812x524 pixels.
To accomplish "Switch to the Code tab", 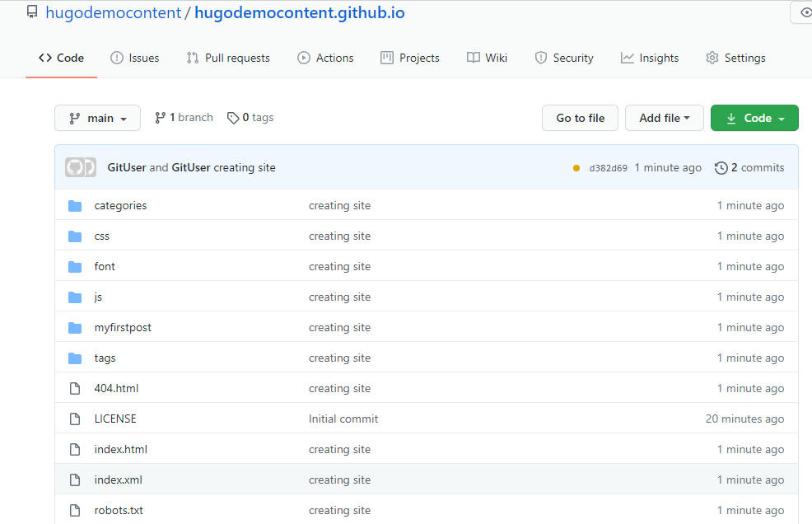I will pyautogui.click(x=61, y=58).
